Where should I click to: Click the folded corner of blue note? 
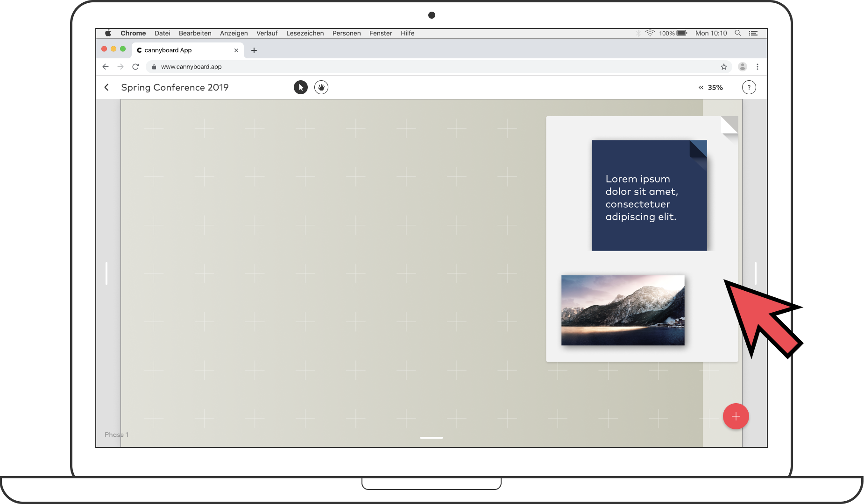(698, 149)
